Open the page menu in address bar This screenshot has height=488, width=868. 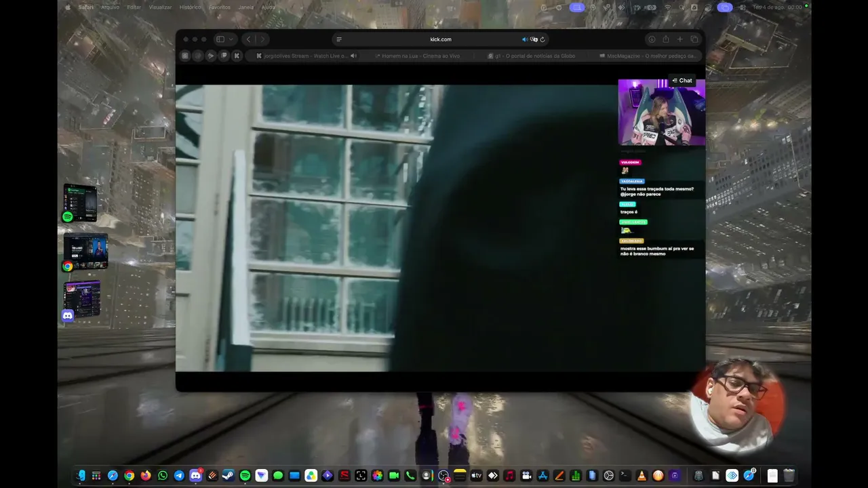pyautogui.click(x=339, y=39)
